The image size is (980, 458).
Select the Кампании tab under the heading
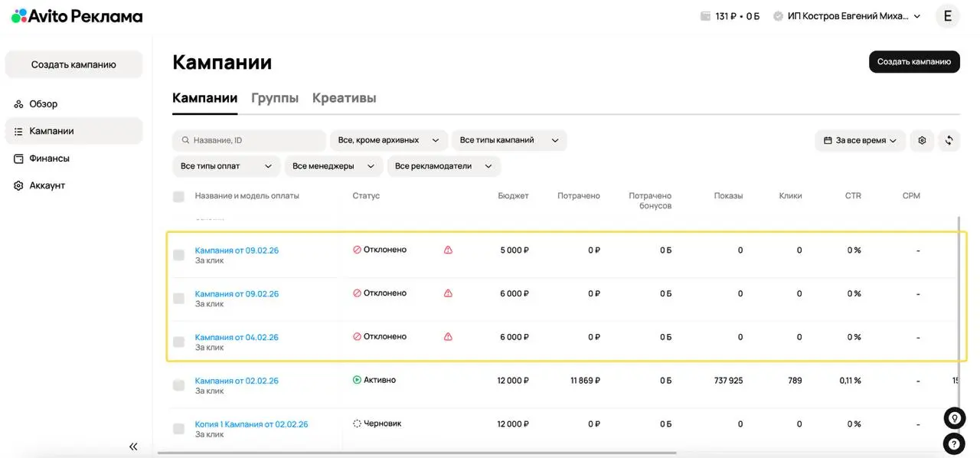click(204, 98)
